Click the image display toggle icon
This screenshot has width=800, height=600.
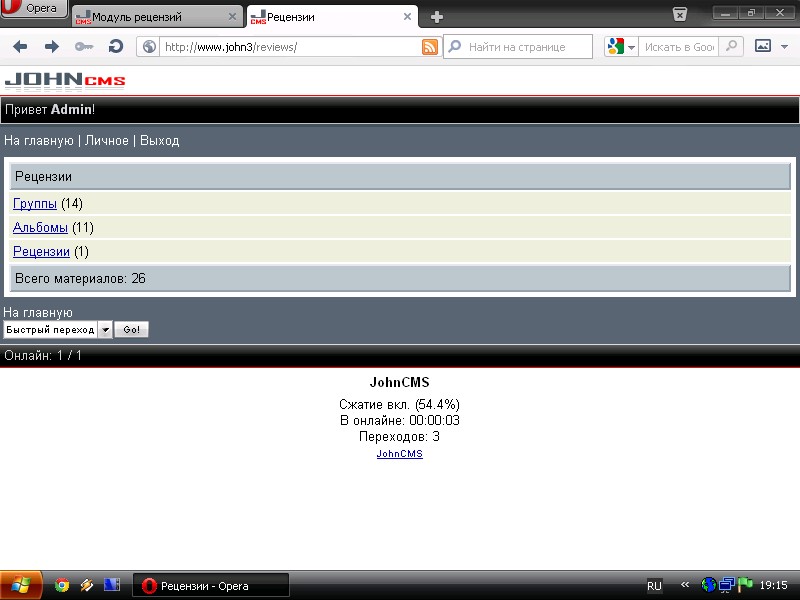[763, 46]
